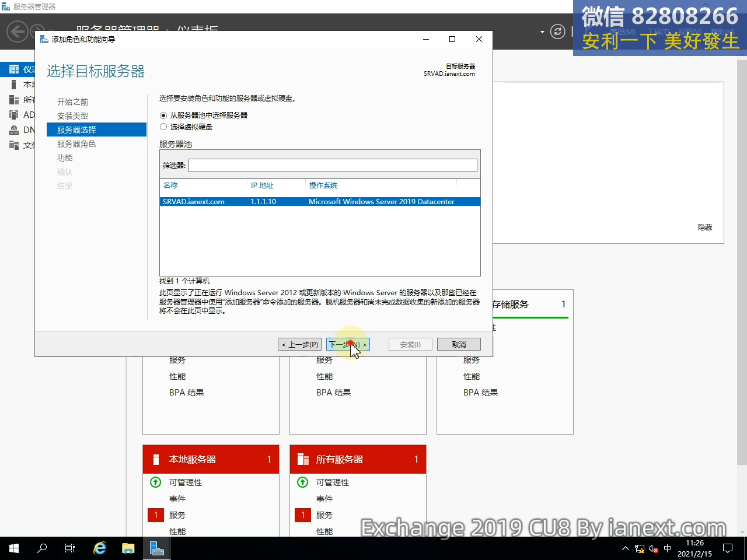Sort server pool by 操作系统 column
The width and height of the screenshot is (747, 560).
(323, 185)
